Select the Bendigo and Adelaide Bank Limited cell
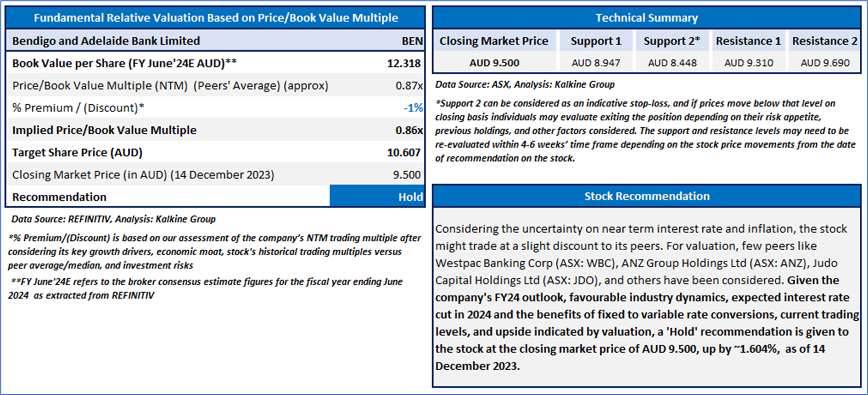Image resolution: width=868 pixels, height=395 pixels. [x=106, y=41]
